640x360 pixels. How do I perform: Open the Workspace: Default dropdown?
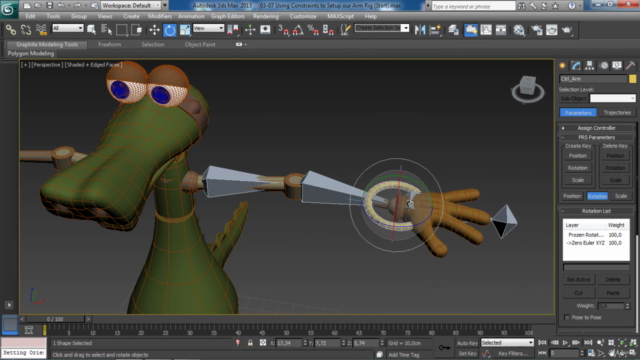click(131, 5)
